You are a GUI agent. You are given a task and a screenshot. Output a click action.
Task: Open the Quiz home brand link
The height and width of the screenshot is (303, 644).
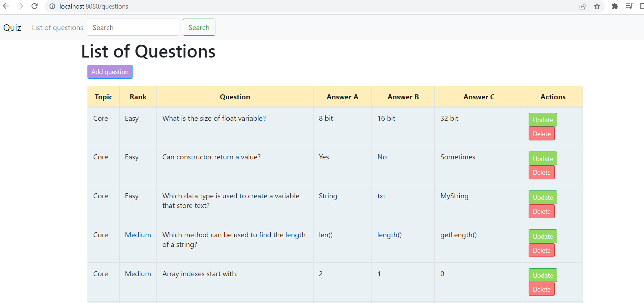click(12, 28)
